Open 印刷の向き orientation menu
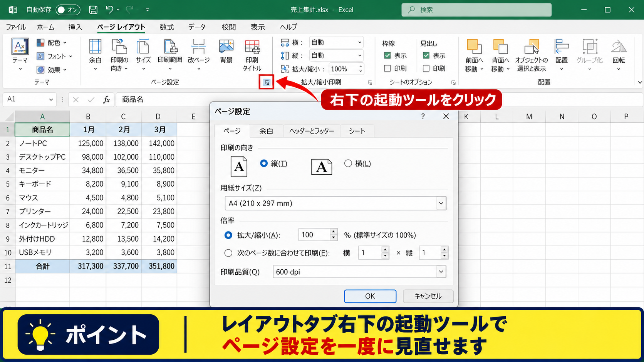Viewport: 644px width, 362px height. [119, 55]
